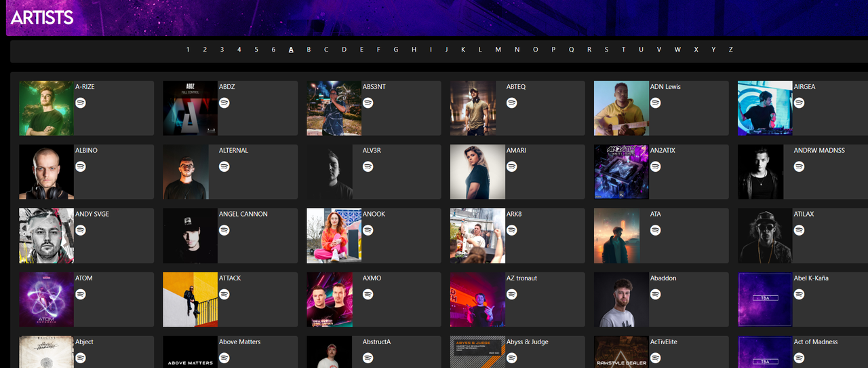
Task: Open ALBINO's Spotify icon
Action: tap(81, 166)
